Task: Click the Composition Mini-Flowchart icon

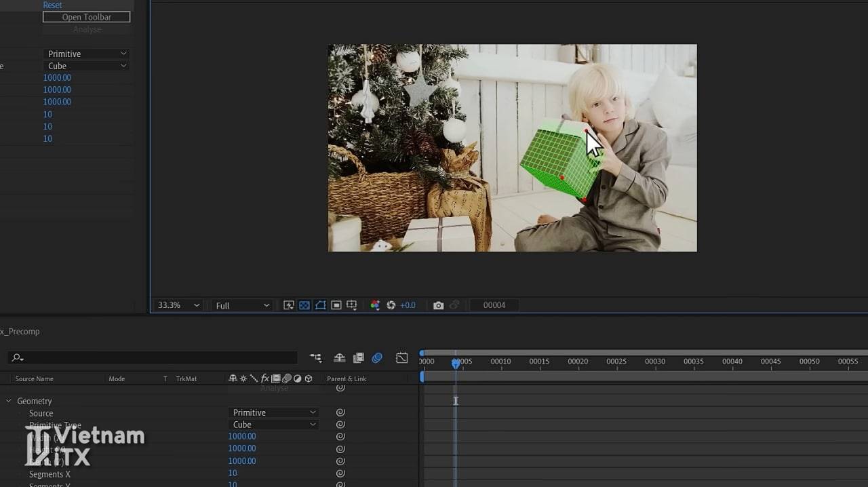Action: [x=316, y=358]
